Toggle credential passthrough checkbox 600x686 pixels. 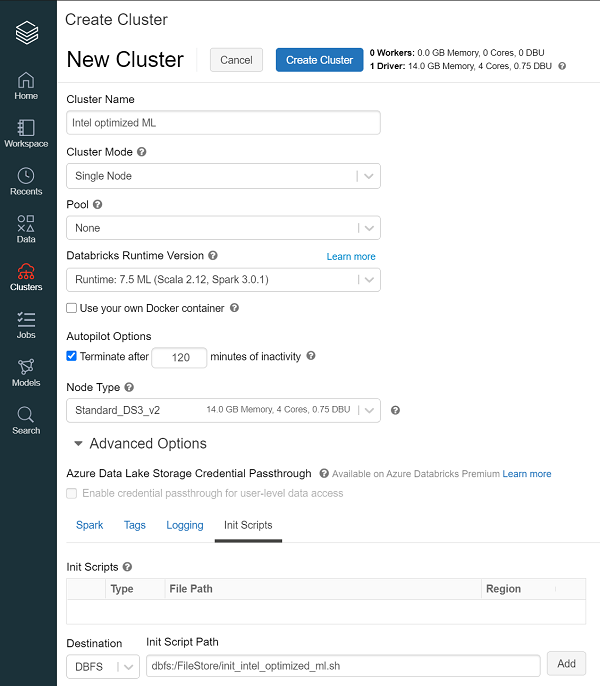[x=72, y=493]
